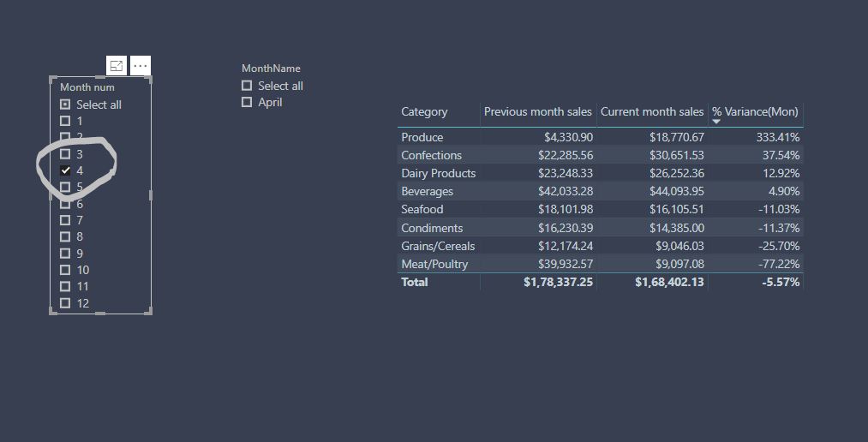Click the 37.54% variance value
The width and height of the screenshot is (868, 442).
tap(781, 155)
